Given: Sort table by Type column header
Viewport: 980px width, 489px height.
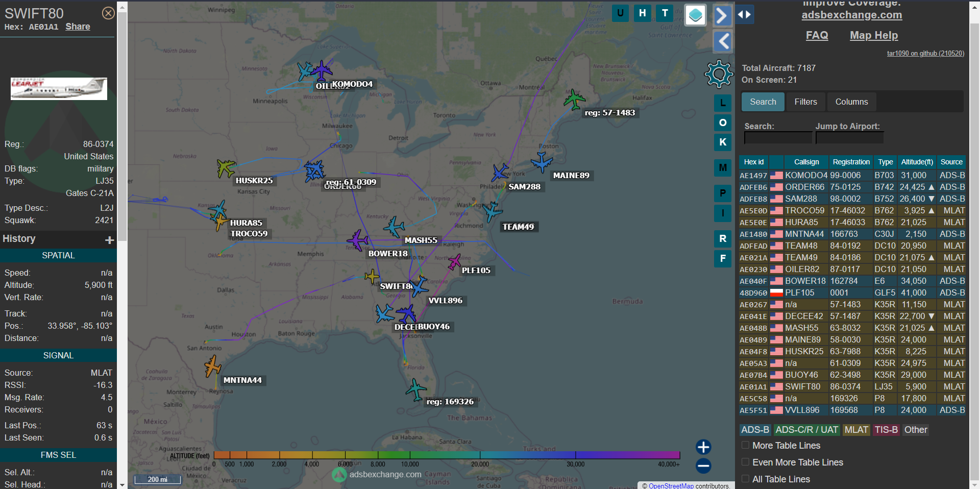Looking at the screenshot, I should click(x=886, y=162).
